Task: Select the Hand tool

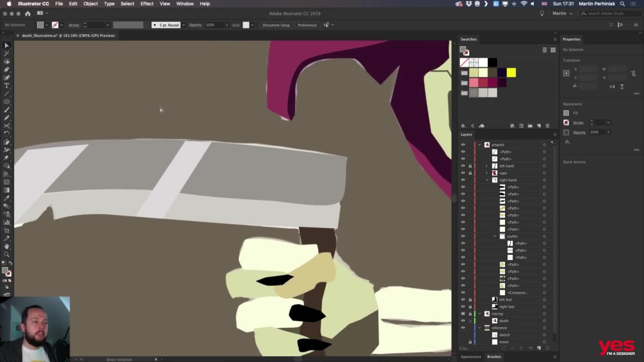Action: [7, 246]
